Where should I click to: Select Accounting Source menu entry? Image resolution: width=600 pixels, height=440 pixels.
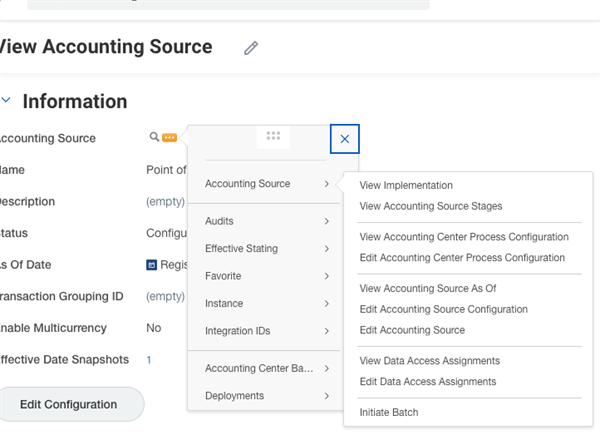click(x=248, y=184)
